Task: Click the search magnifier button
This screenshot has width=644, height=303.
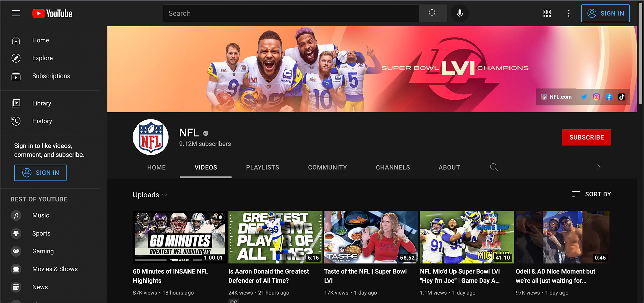Action: [x=433, y=13]
